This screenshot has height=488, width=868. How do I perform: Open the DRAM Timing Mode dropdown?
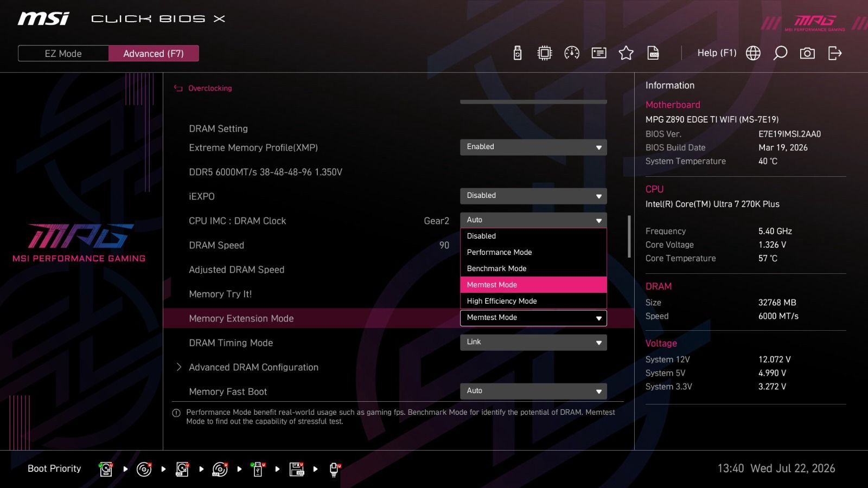(x=533, y=342)
